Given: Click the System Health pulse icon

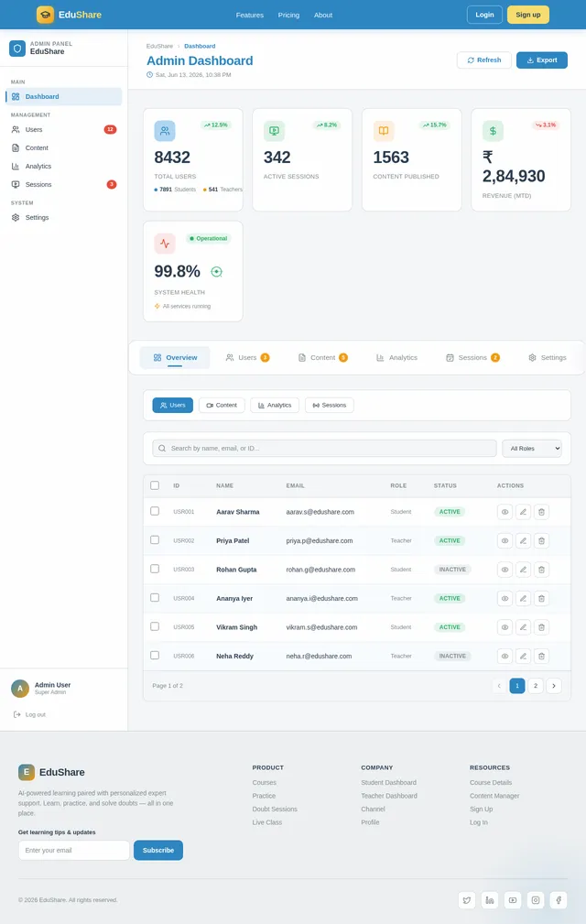Looking at the screenshot, I should [x=165, y=244].
